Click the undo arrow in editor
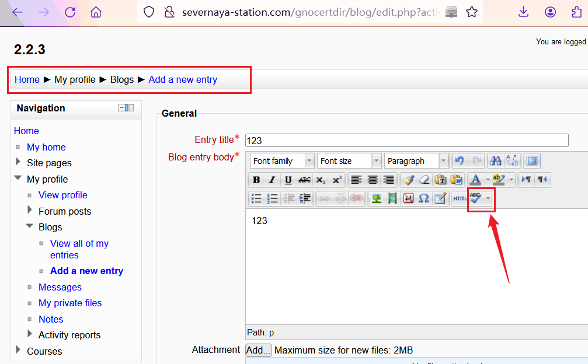 coord(460,161)
